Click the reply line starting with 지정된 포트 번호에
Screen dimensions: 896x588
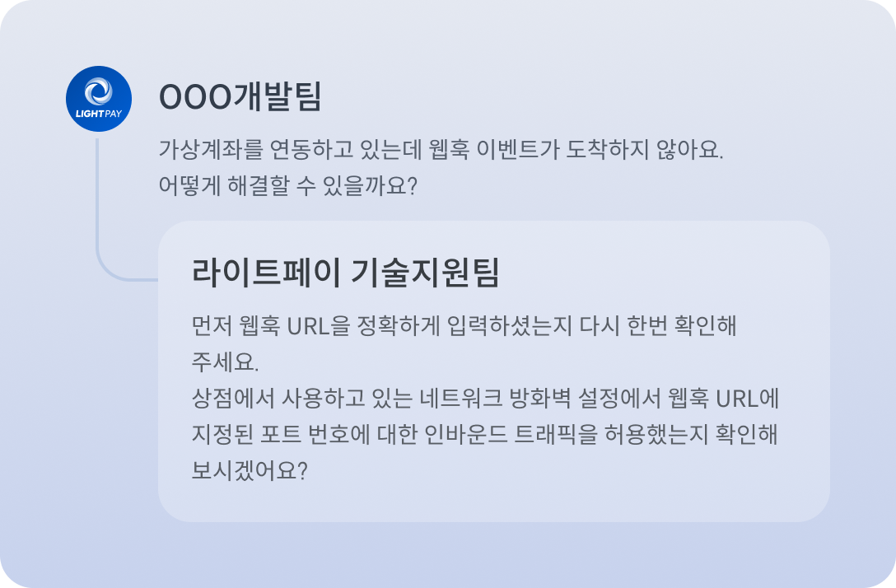pyautogui.click(x=484, y=436)
